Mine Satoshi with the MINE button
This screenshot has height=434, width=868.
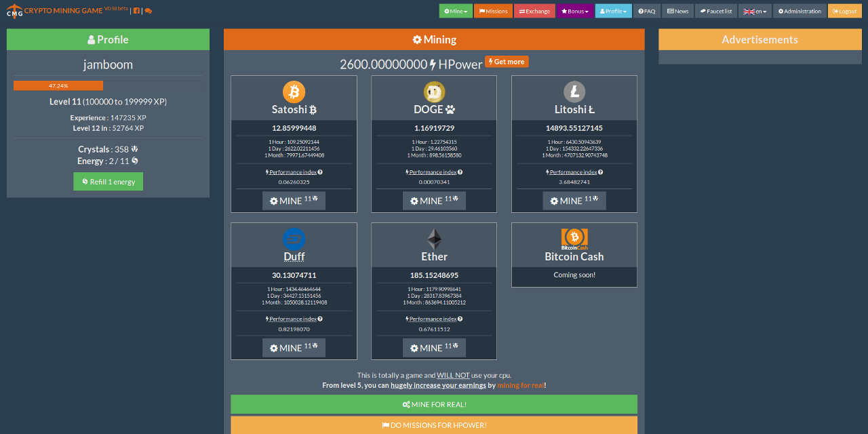tap(294, 201)
